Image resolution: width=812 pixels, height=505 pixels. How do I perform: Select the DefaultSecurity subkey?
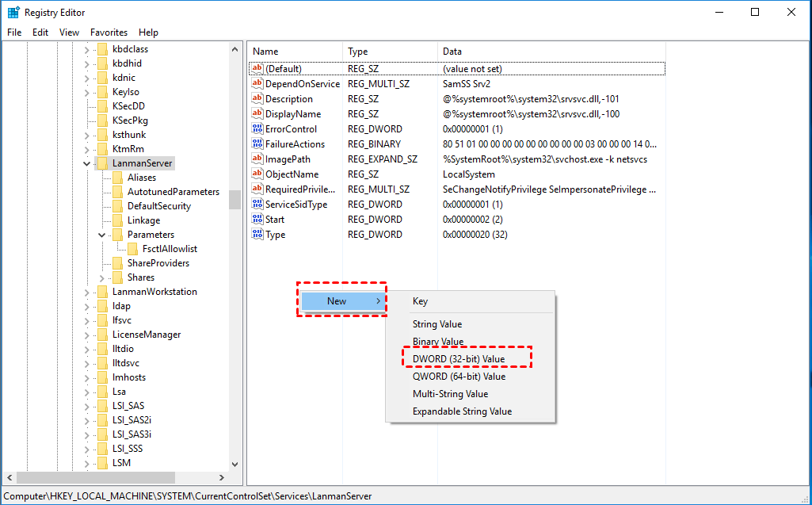(159, 206)
